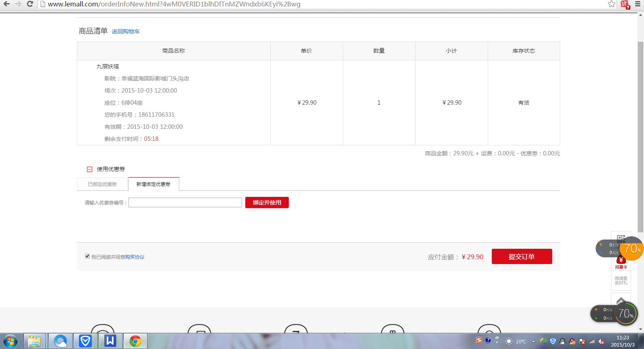Go back to the previous page
Viewport: 644px width, 349px height.
click(x=6, y=4)
